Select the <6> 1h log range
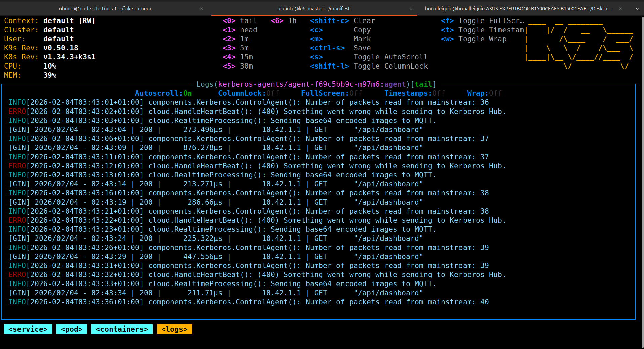Screen dimensions: 644x349 (x=283, y=21)
